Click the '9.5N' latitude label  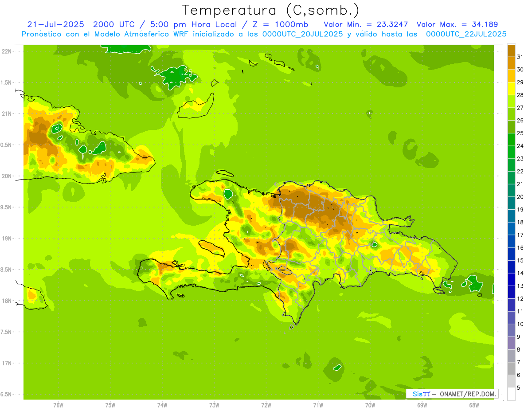click(x=7, y=207)
